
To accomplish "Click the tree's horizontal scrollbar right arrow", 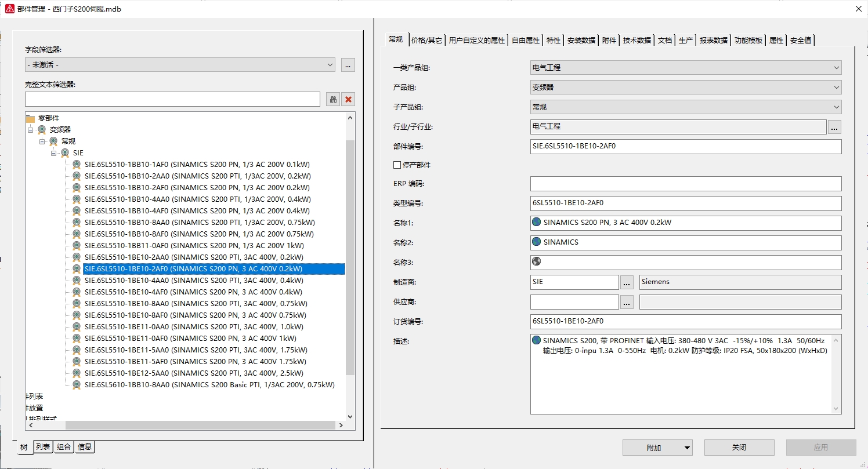I will [x=341, y=426].
